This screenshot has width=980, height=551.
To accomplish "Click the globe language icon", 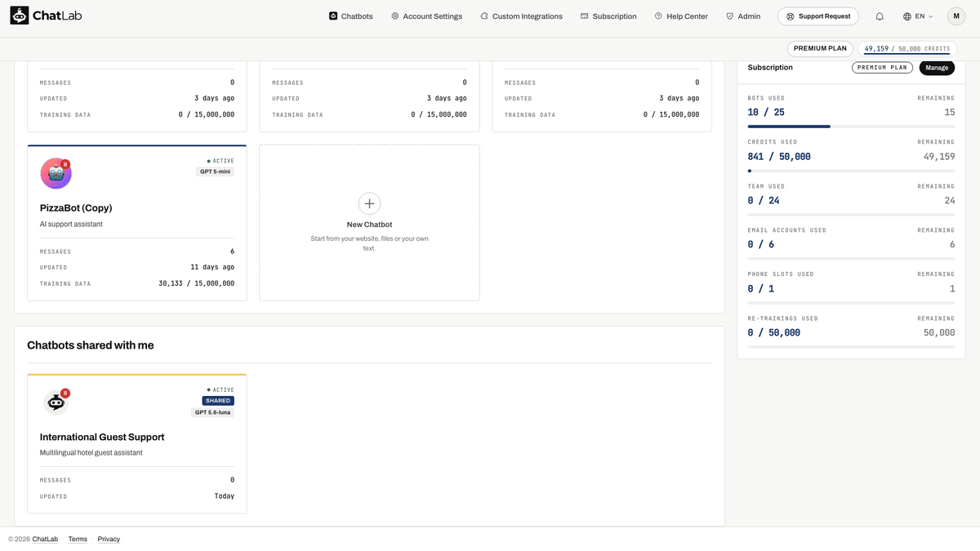I will [907, 16].
